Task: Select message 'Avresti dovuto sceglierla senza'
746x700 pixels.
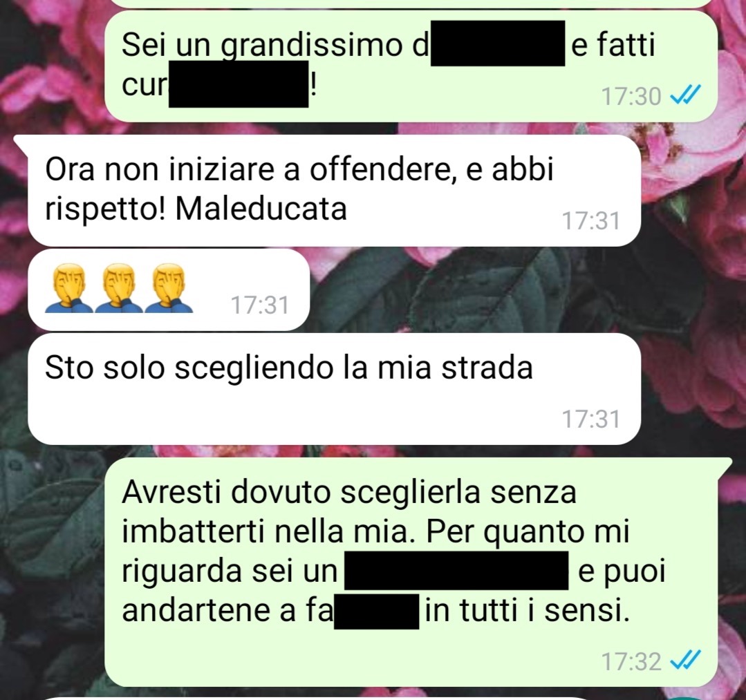Action: coord(419,571)
